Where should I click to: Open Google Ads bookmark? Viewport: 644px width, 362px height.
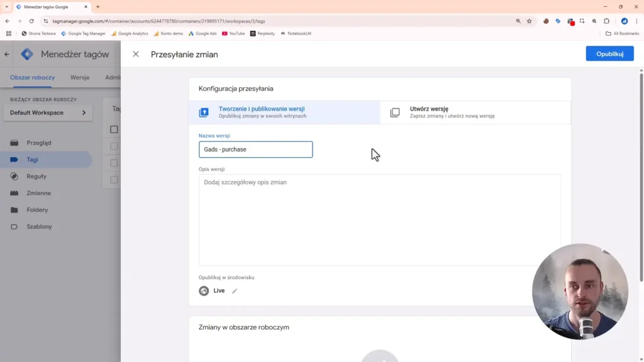(203, 34)
